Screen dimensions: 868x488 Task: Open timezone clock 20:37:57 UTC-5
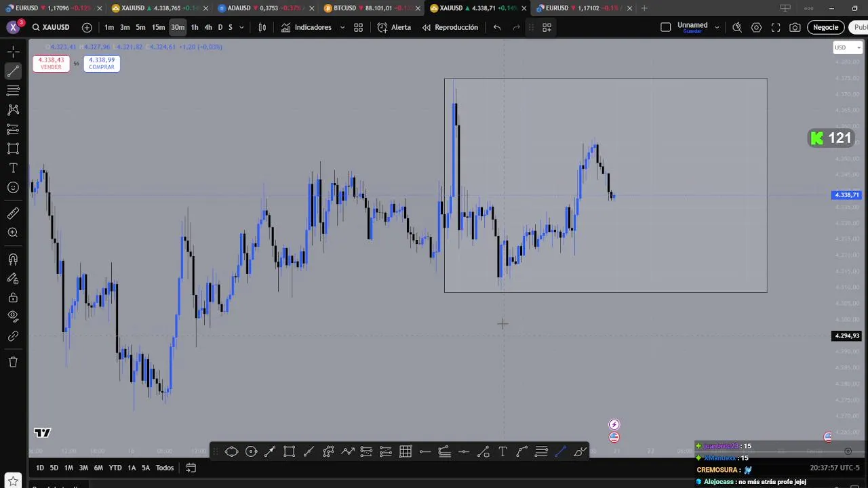(834, 468)
